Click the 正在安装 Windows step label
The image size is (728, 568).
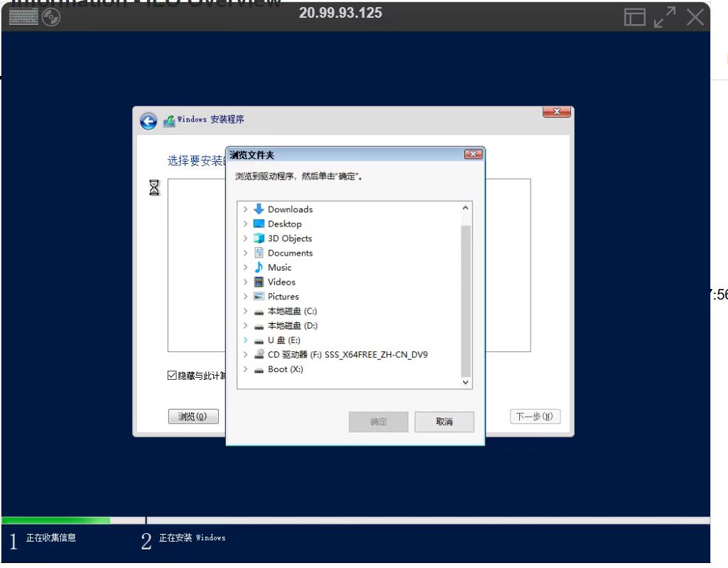point(192,537)
